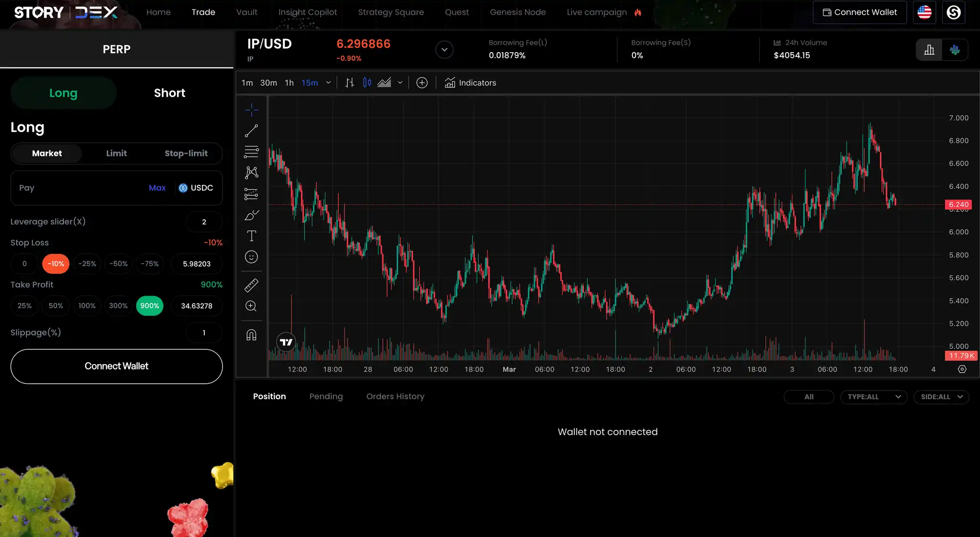This screenshot has width=980, height=537.
Task: Click the zoom in magnifier tool
Action: (x=251, y=306)
